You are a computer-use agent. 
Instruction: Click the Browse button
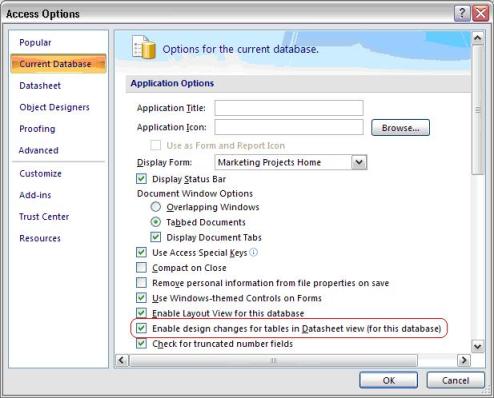coord(400,128)
